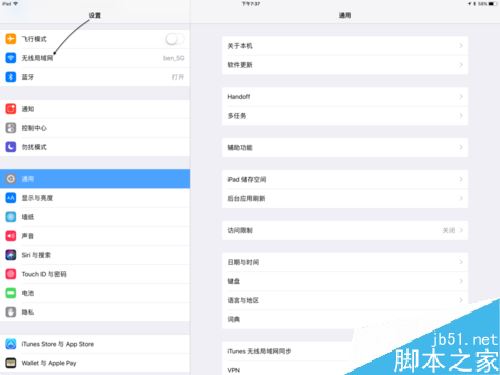500x375 pixels.
Task: Expand Accessibility (辅助功能) row chevron
Action: point(461,147)
